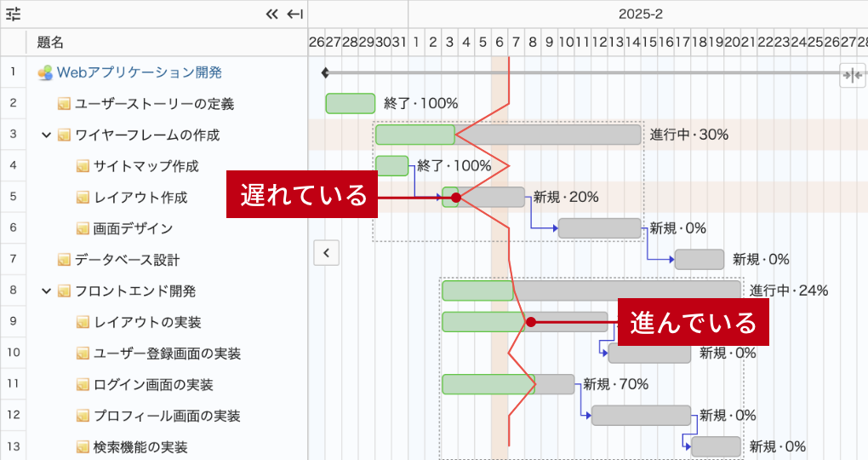Collapse all rows with double chevron icon

pyautogui.click(x=271, y=14)
